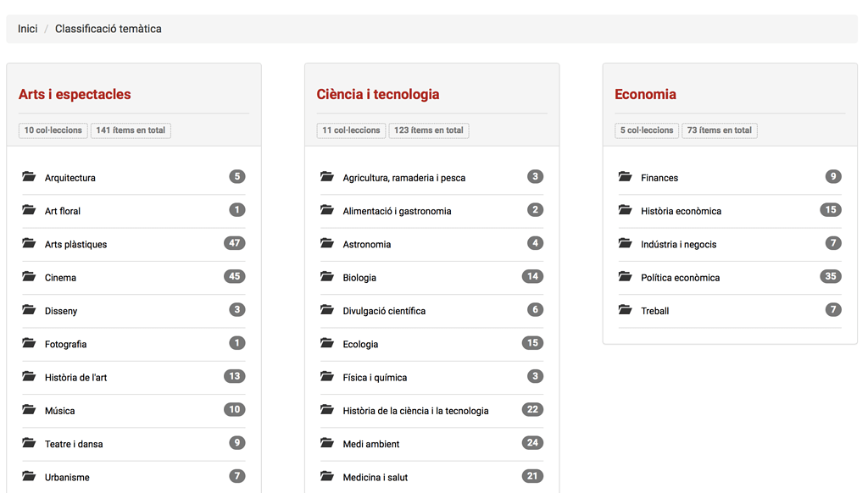
Task: Open the Economia category heading
Action: pyautogui.click(x=645, y=94)
